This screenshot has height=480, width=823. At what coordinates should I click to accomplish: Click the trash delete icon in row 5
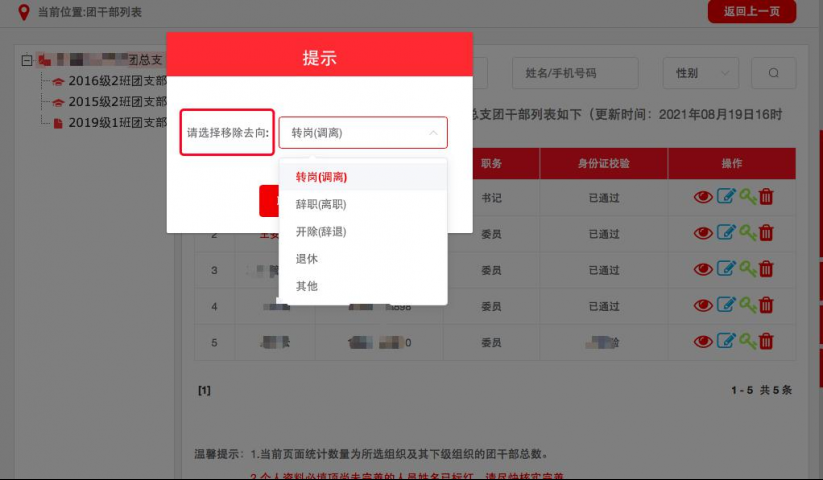(x=766, y=341)
